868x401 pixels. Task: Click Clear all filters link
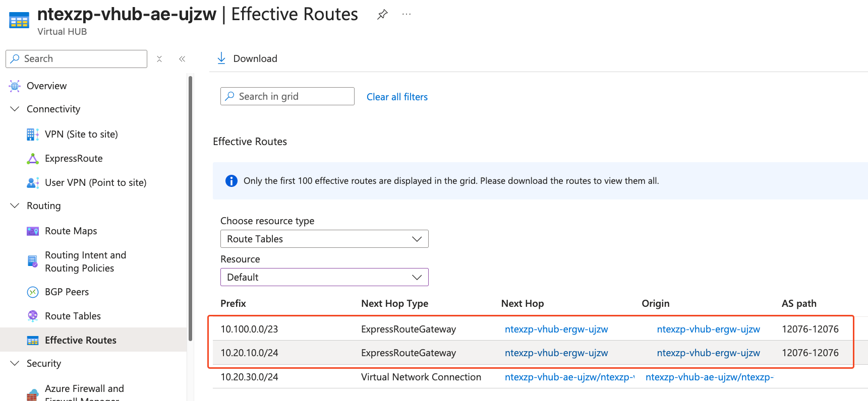(397, 97)
